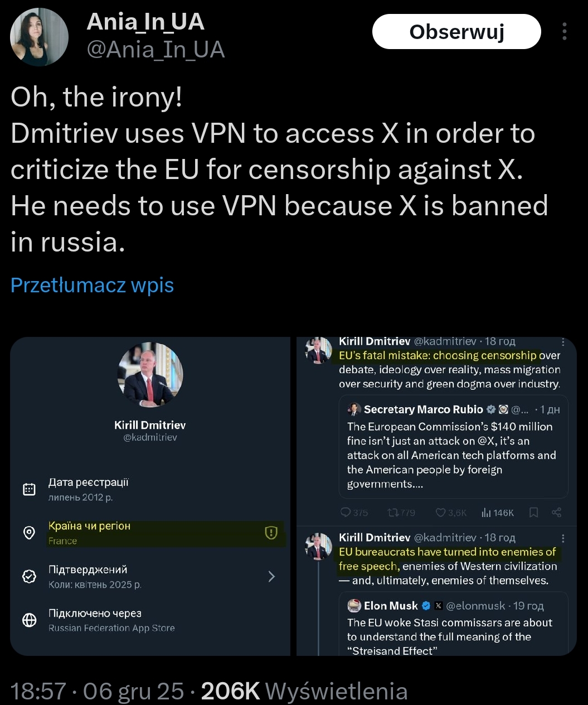The image size is (588, 705).
Task: Click the globe icon beside Підключено через
Action: tap(29, 620)
